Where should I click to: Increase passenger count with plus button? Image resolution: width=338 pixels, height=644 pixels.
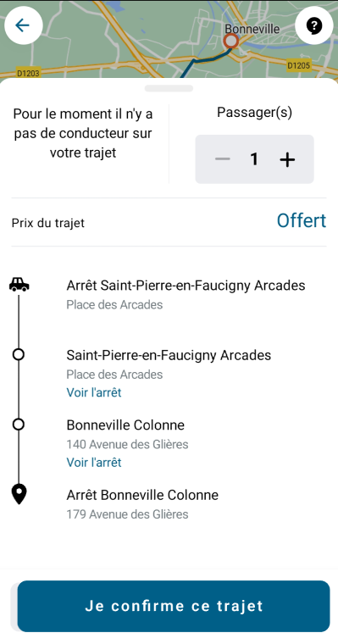287,159
